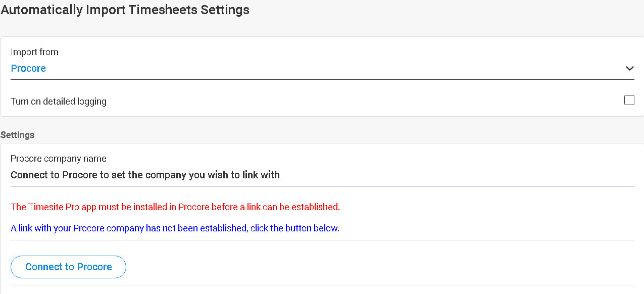Click the blank space right of logging label
This screenshot has width=644, height=294.
(x=364, y=101)
